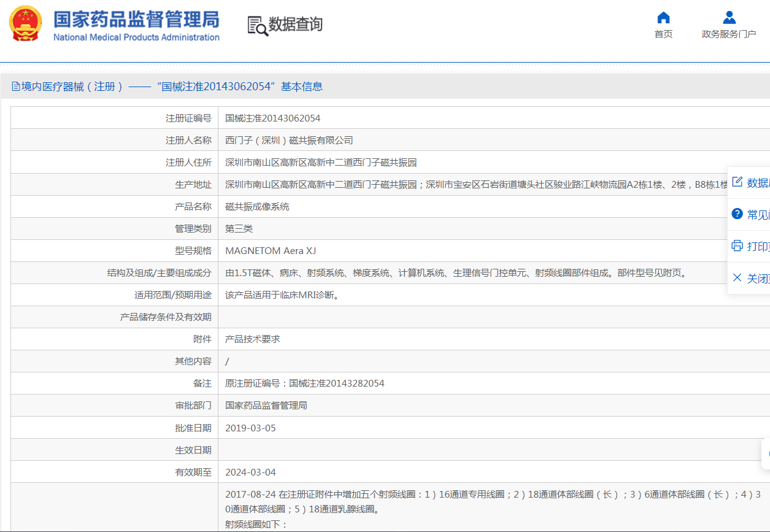The height and width of the screenshot is (532, 770).
Task: Click approval date 2019-03-05
Action: tap(250, 428)
